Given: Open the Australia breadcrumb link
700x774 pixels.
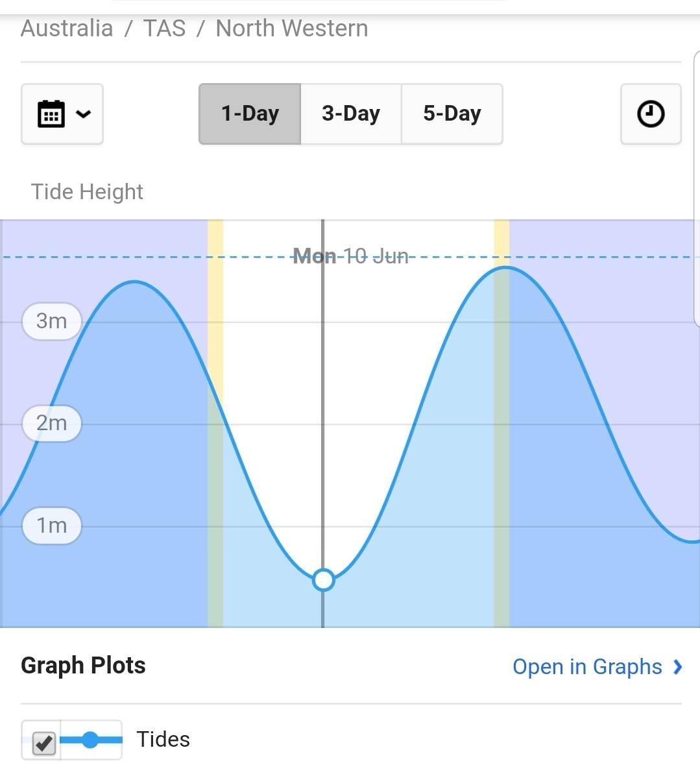Looking at the screenshot, I should tap(67, 29).
